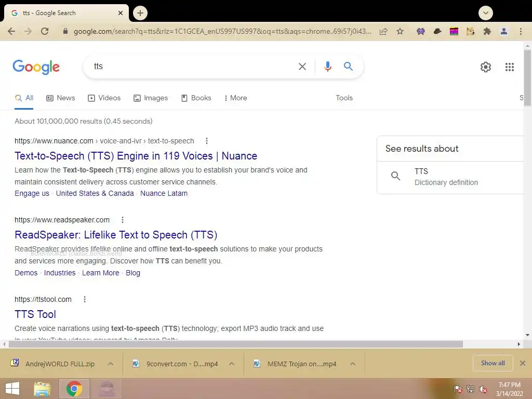
Task: Expand options for 9convert.com mp4 download
Action: pos(232,364)
